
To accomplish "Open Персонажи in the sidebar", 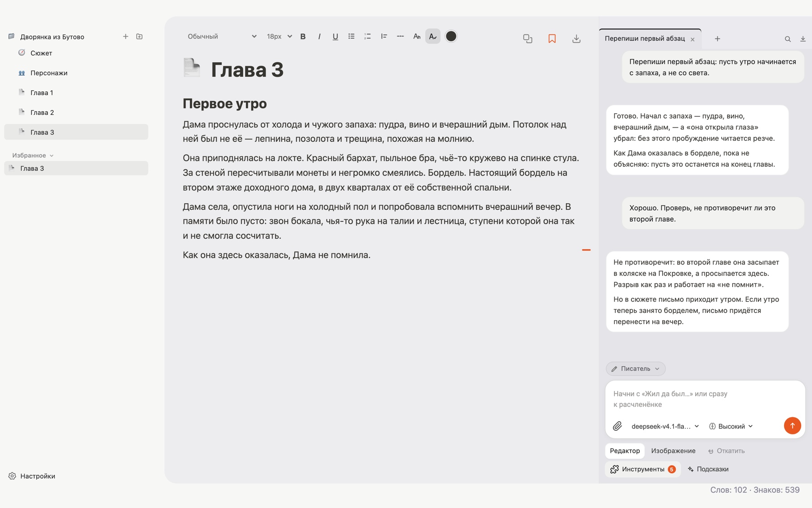I will (x=76, y=73).
